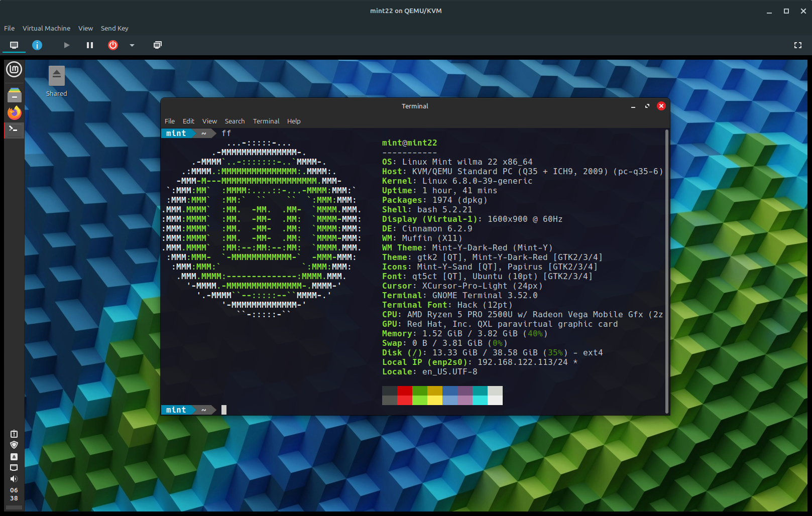Maximize the mint22 QEMU/KVM window
Screen dimensions: 812x516
click(x=786, y=11)
